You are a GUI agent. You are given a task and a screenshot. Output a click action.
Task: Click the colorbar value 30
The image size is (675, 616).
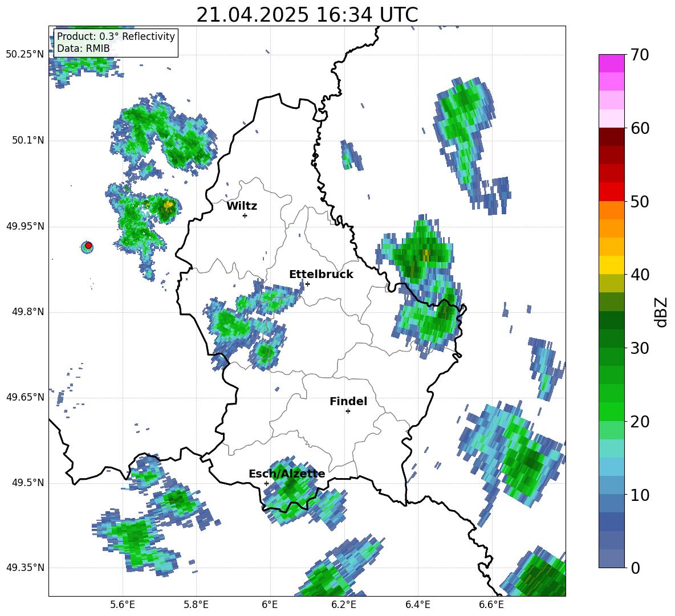click(x=640, y=348)
